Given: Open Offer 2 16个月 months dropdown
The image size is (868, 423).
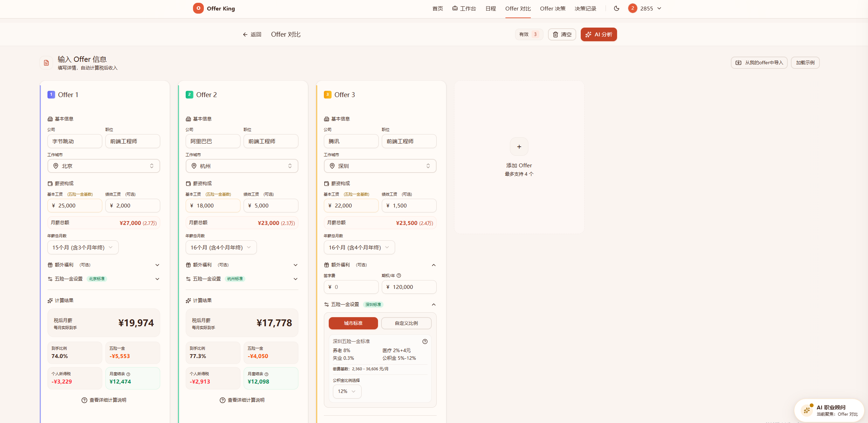Looking at the screenshot, I should [221, 248].
